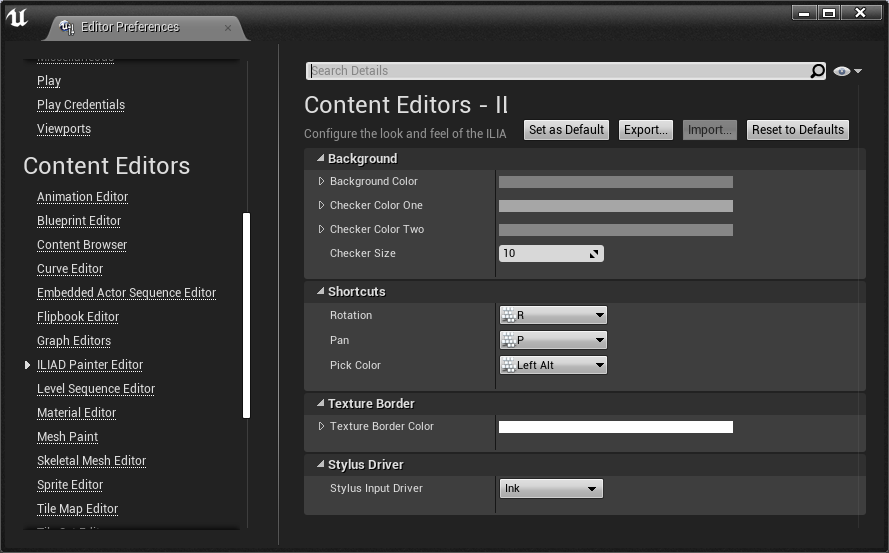The width and height of the screenshot is (889, 553).
Task: Open Mesh Paint preferences
Action: click(67, 437)
